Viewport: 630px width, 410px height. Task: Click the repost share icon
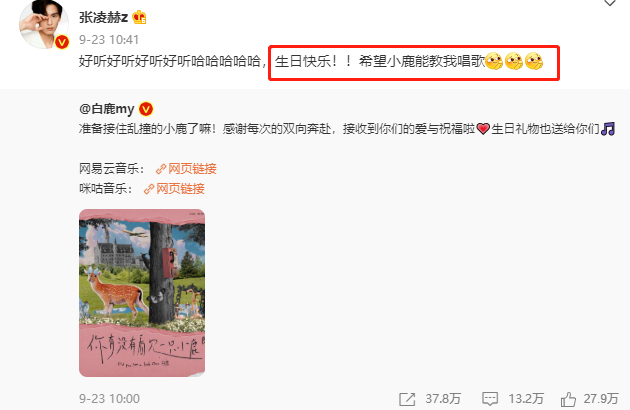(x=407, y=399)
